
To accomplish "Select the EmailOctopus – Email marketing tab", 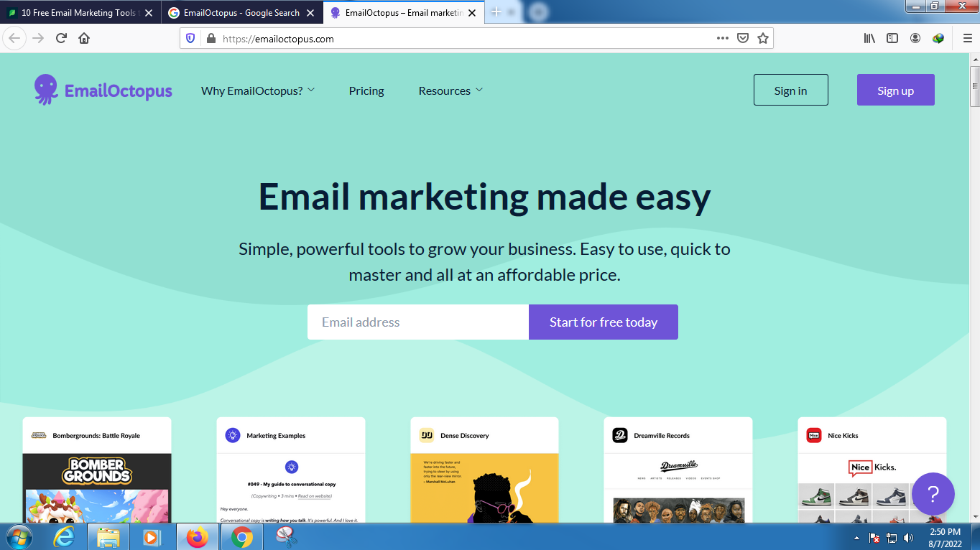I will (403, 13).
